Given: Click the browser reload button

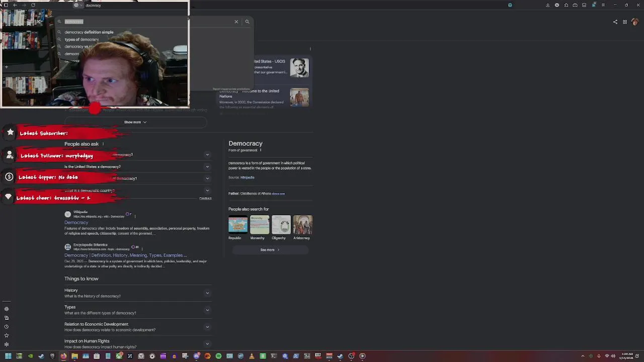Looking at the screenshot, I should [33, 5].
